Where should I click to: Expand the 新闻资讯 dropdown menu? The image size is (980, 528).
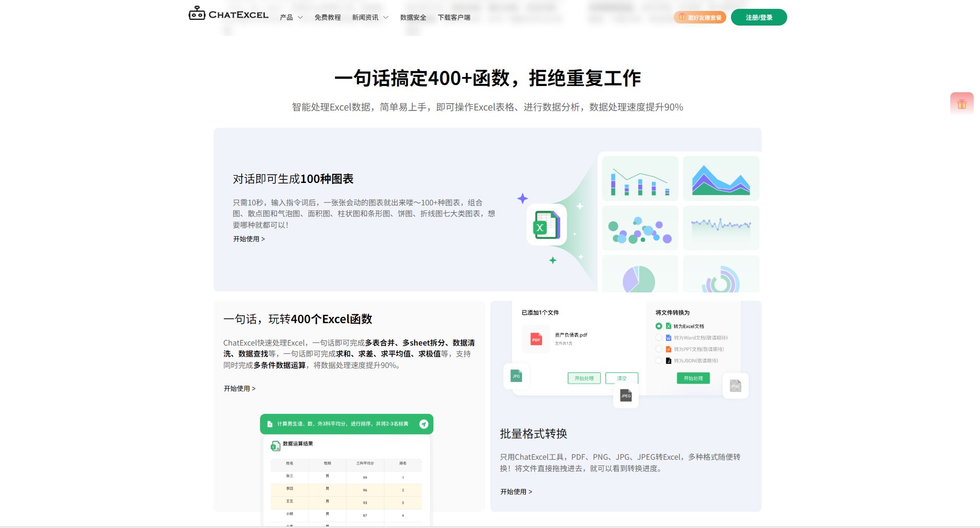click(370, 18)
